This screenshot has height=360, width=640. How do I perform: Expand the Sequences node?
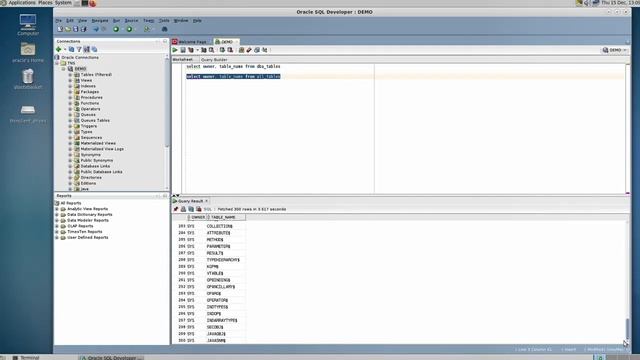70,138
